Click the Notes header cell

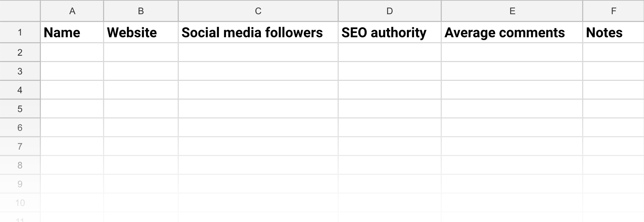point(613,32)
